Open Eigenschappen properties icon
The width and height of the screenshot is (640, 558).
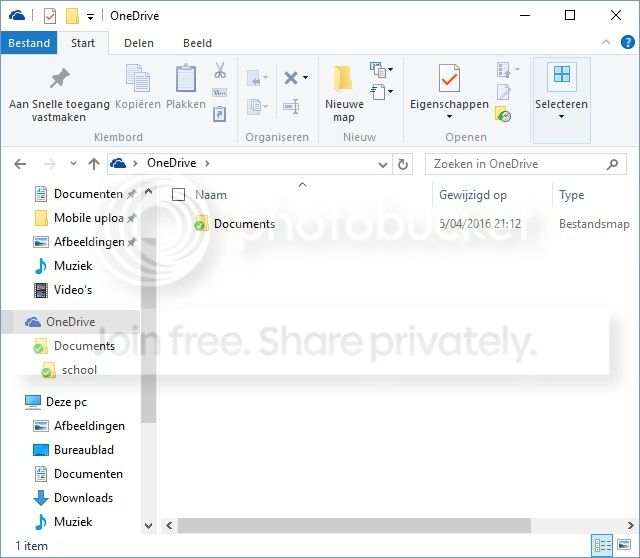coord(449,78)
